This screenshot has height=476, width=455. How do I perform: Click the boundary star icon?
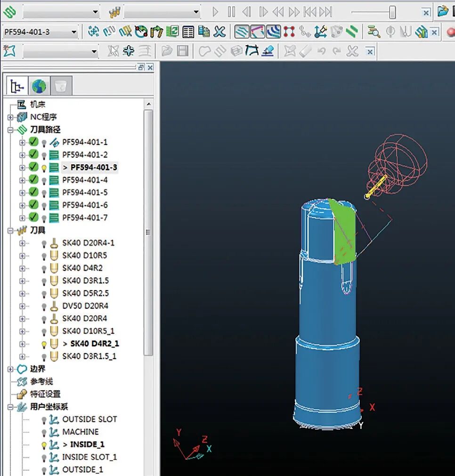10,51
